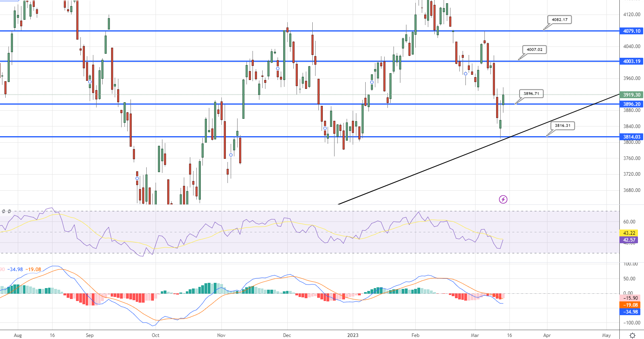Image resolution: width=644 pixels, height=339 pixels.
Task: Open chart settings gear in bottom-right corner
Action: click(633, 335)
